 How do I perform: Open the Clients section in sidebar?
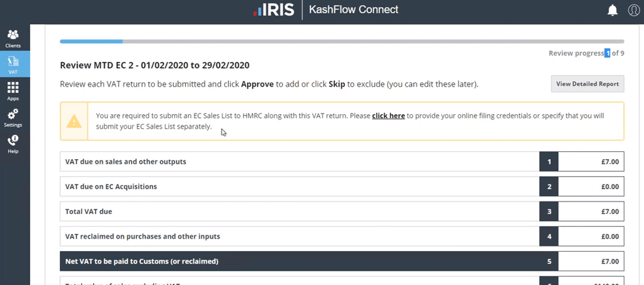[13, 38]
